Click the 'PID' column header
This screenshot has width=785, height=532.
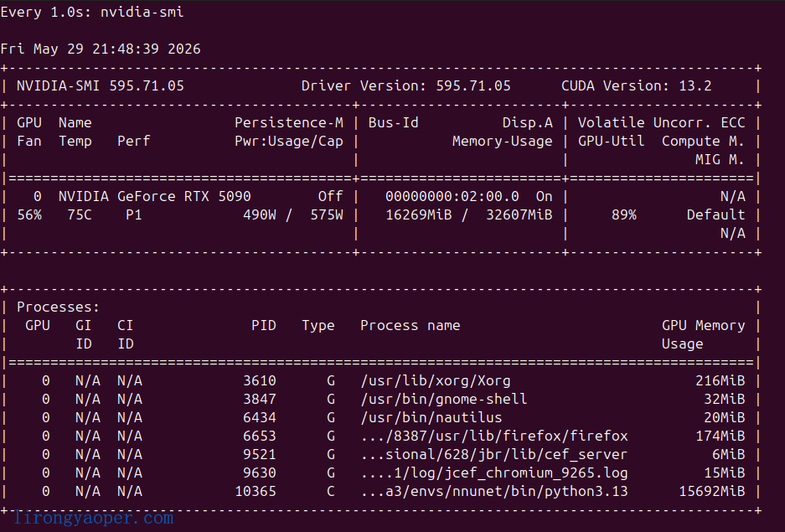tap(264, 325)
